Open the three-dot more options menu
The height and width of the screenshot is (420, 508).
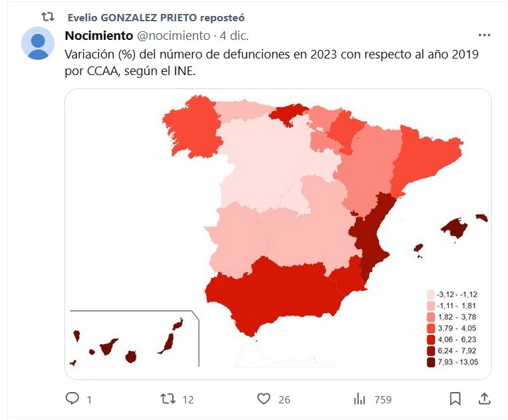(485, 35)
